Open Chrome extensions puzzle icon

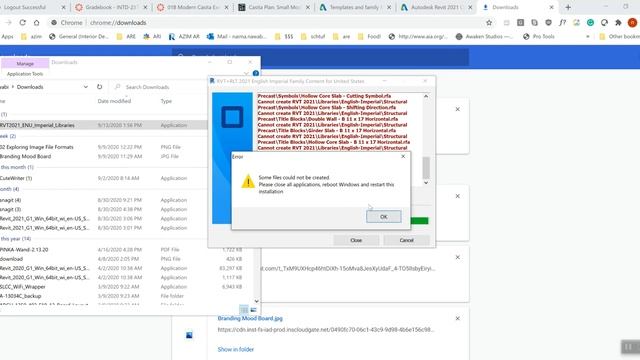(618, 23)
